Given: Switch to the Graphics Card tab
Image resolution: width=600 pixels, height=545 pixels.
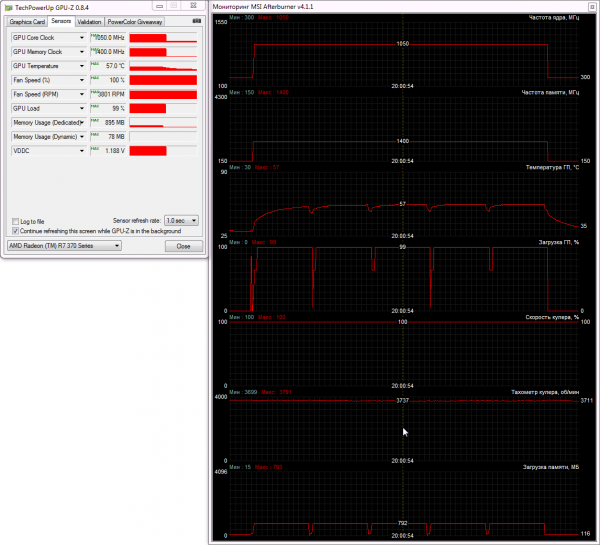Looking at the screenshot, I should click(27, 22).
